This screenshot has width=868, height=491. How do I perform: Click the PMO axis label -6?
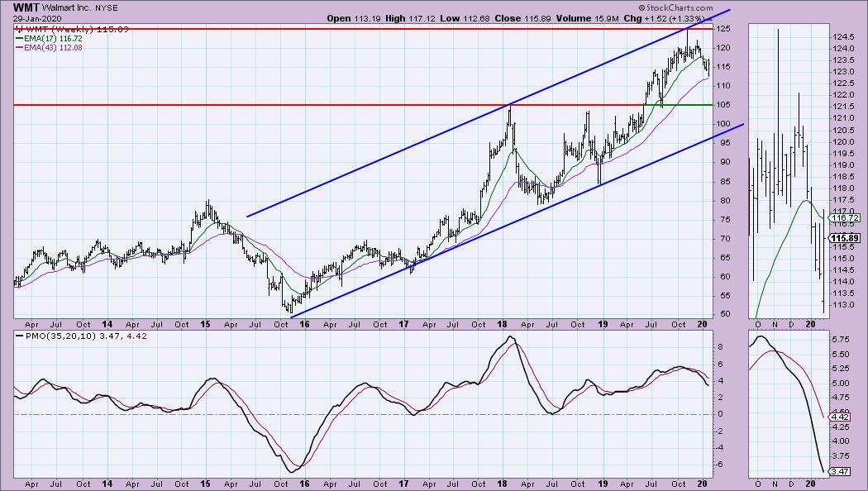click(x=720, y=465)
